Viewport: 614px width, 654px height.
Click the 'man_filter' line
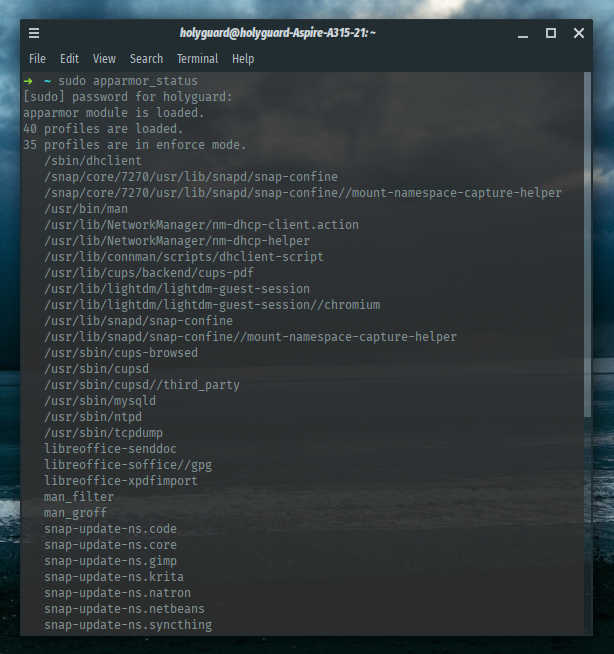[x=79, y=496]
